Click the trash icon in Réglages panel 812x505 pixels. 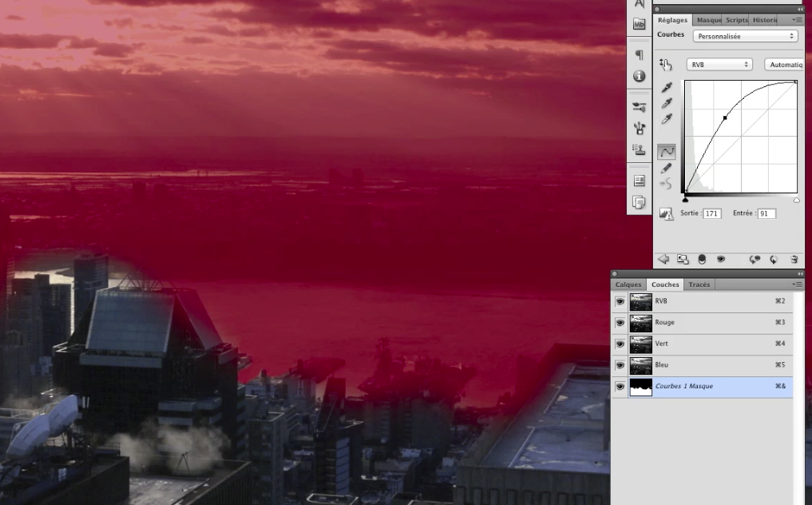coord(794,259)
